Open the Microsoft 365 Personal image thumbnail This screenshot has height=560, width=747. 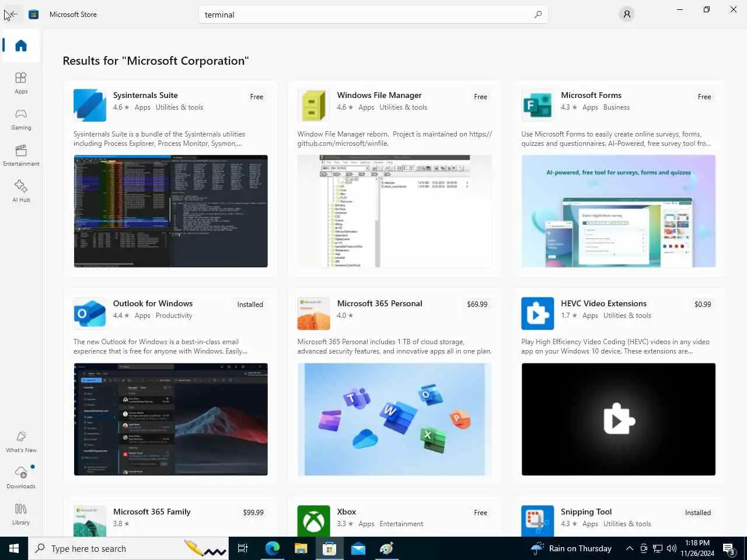point(395,419)
